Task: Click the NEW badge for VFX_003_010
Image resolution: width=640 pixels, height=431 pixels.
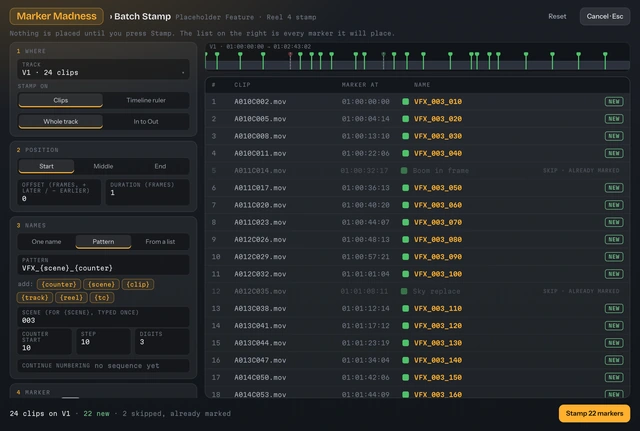Action: (614, 102)
